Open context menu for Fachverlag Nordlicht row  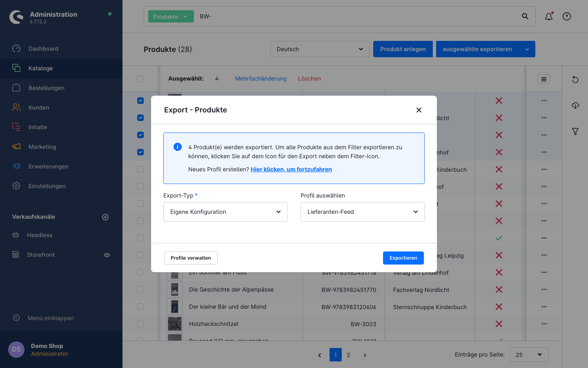[x=544, y=289]
